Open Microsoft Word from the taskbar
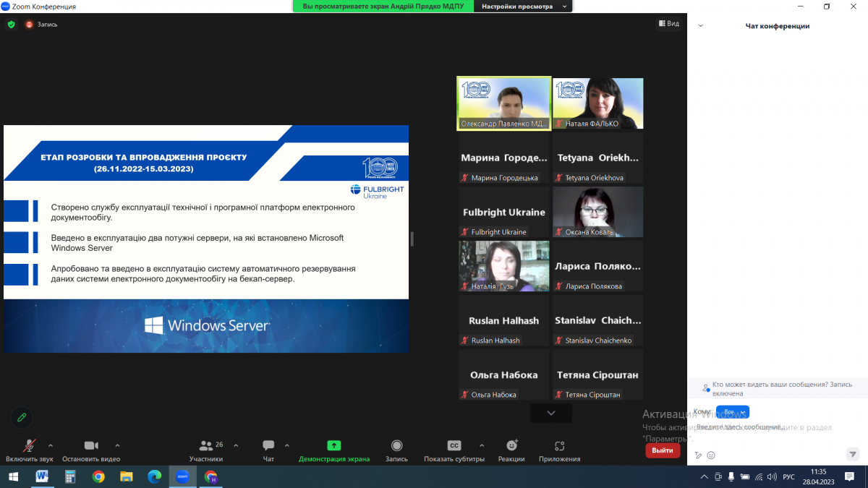This screenshot has width=868, height=488. [42, 477]
